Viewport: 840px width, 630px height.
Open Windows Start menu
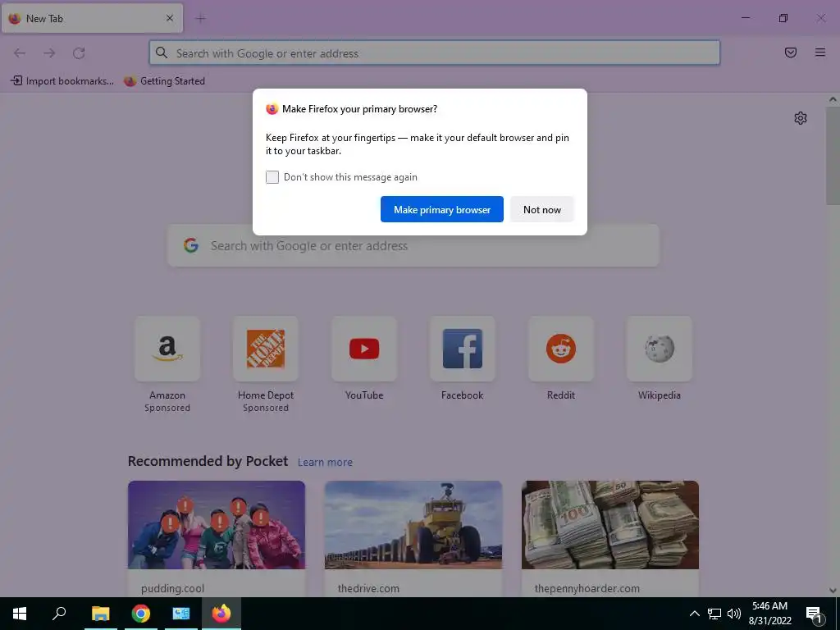click(x=20, y=614)
